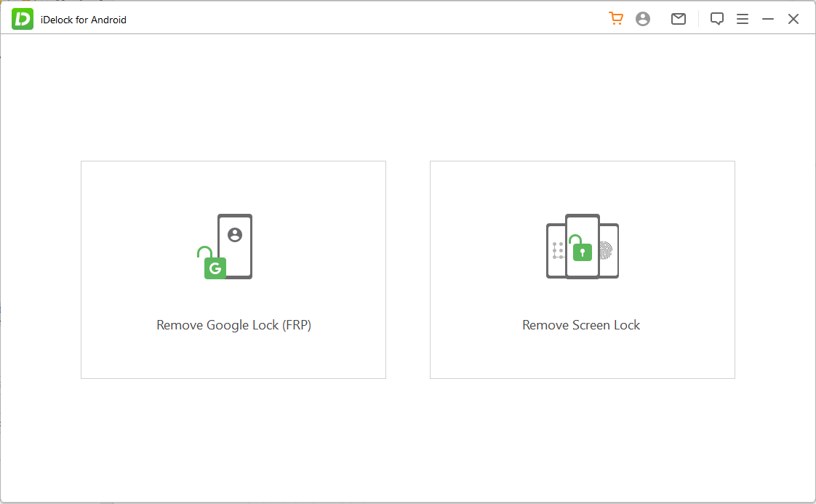Click the user account profile icon

click(x=643, y=19)
